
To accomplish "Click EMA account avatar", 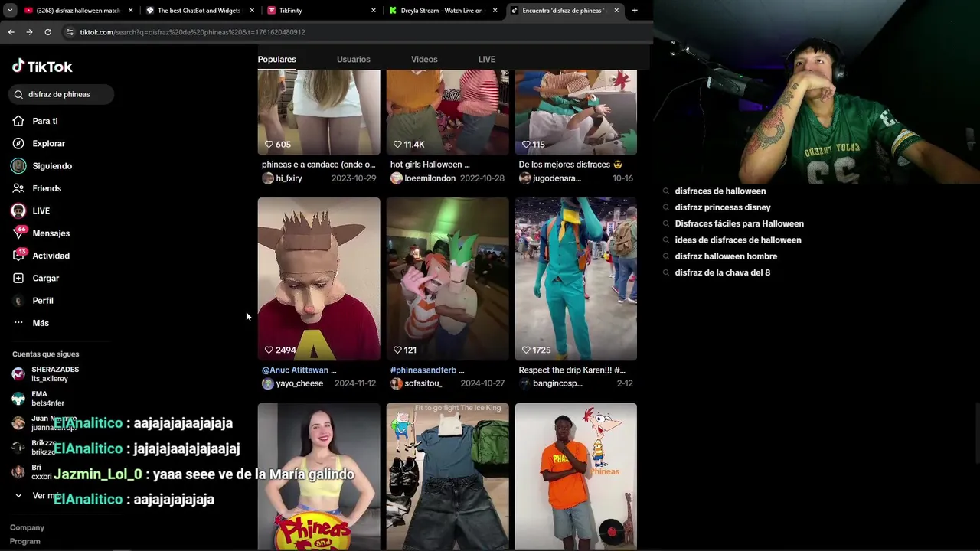I will click(x=18, y=399).
